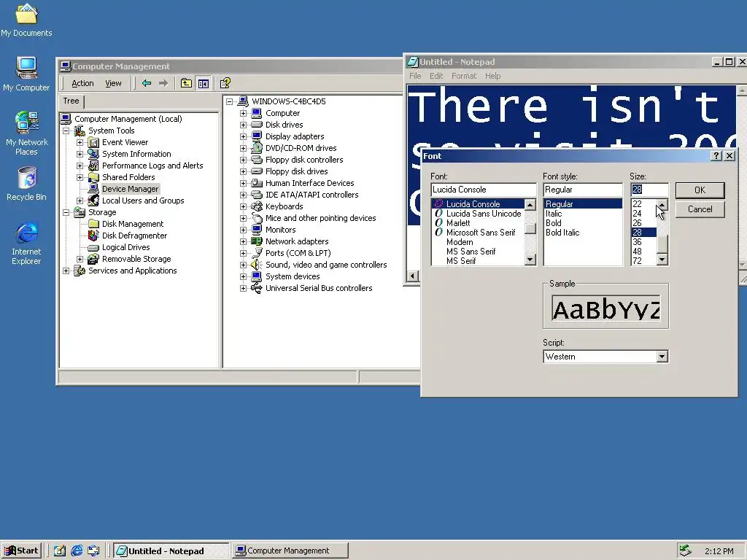Open My Documents desktop icon
The width and height of the screenshot is (747, 560).
[x=26, y=20]
